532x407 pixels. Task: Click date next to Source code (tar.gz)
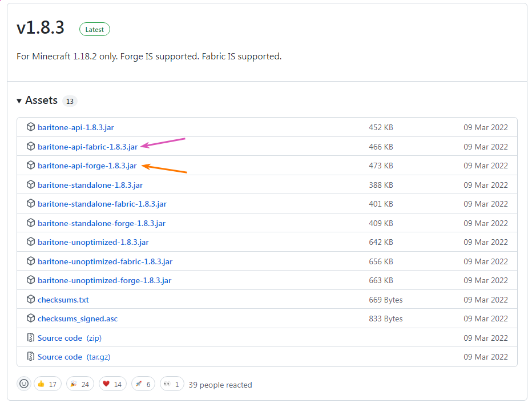coord(486,357)
